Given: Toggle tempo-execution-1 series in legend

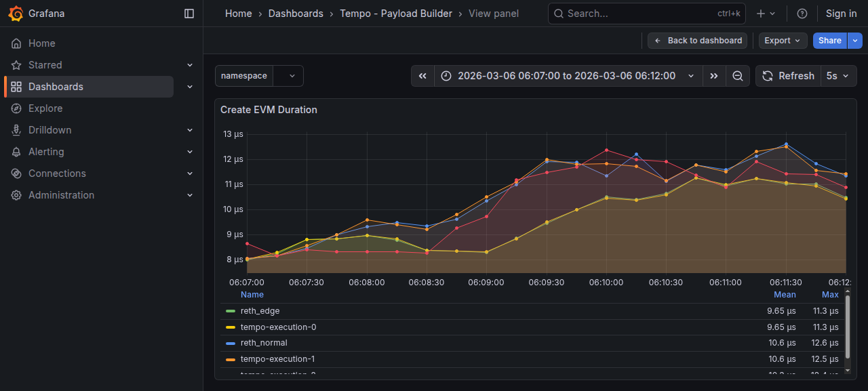Looking at the screenshot, I should (277, 359).
